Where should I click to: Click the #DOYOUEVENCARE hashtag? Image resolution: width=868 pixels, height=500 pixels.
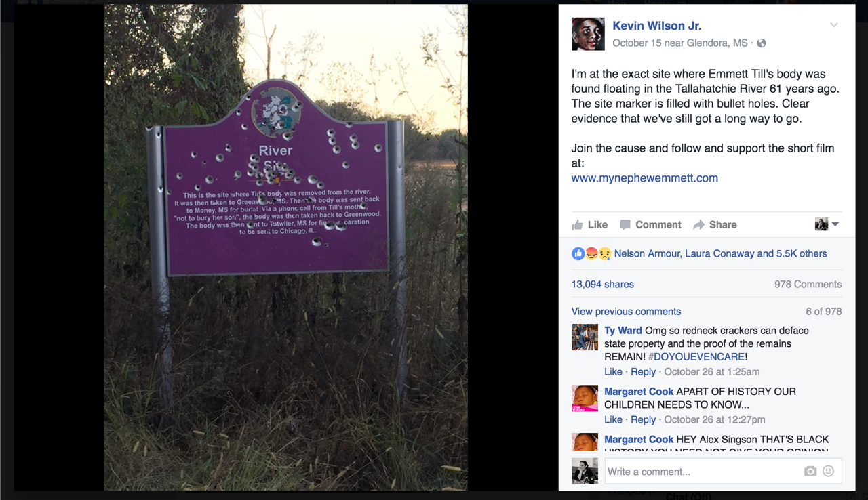pos(696,357)
